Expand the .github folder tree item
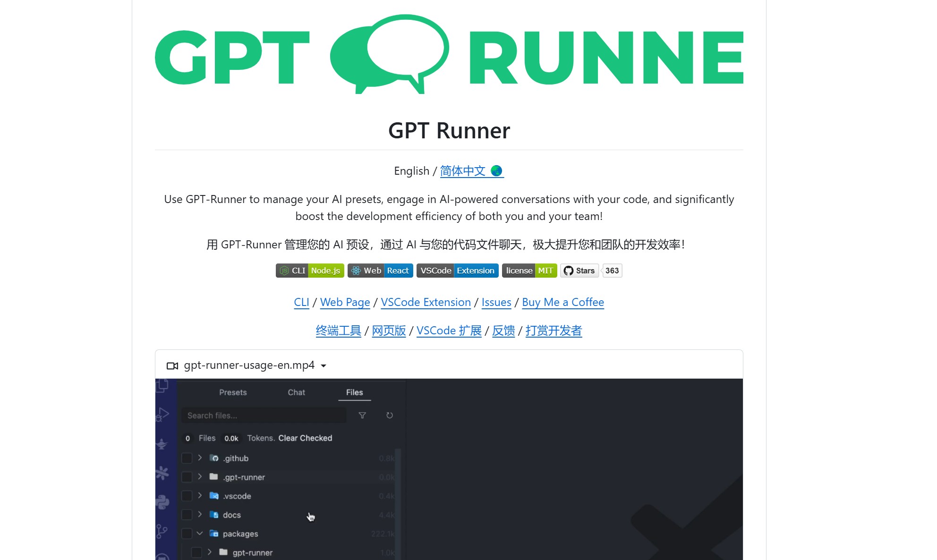 (200, 458)
